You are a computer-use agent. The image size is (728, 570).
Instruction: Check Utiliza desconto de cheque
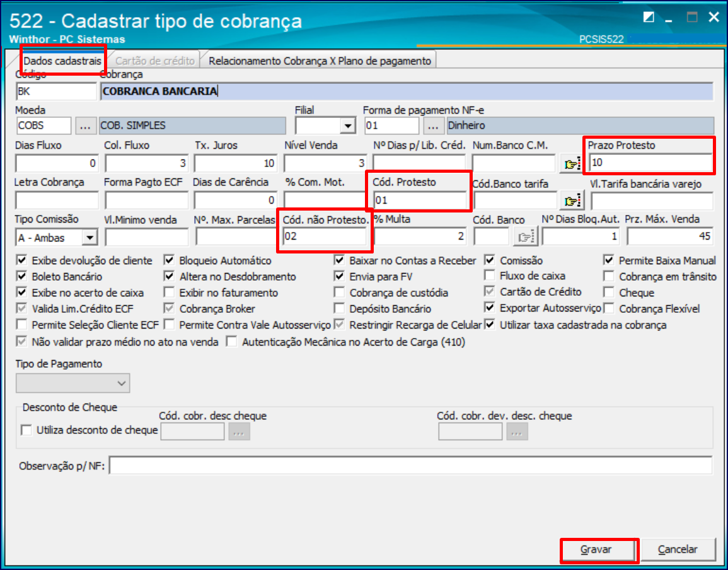pos(26,430)
